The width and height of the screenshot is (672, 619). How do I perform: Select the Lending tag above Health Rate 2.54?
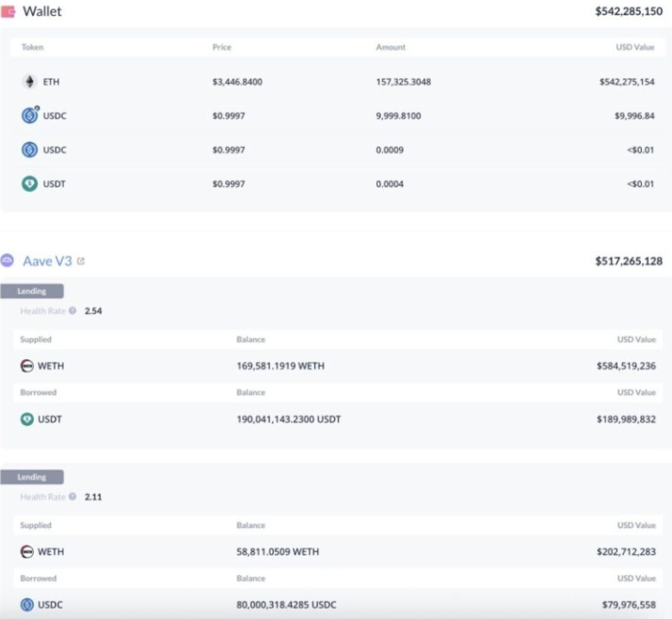(32, 291)
